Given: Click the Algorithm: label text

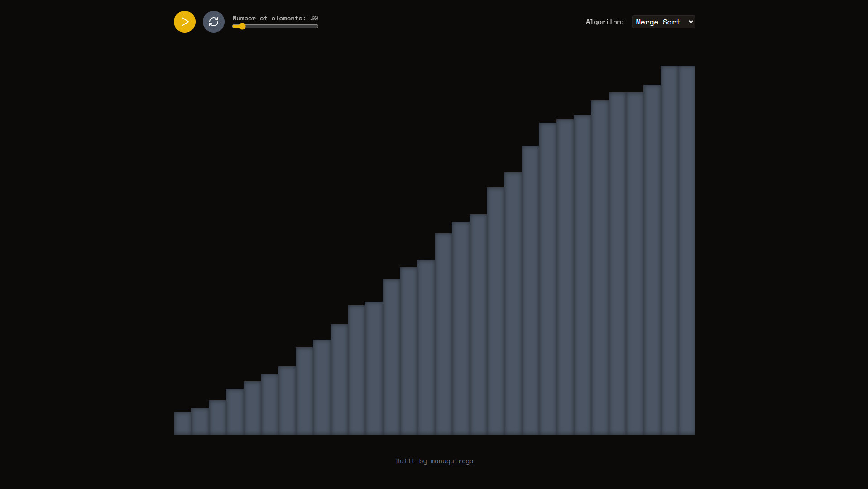Looking at the screenshot, I should point(605,22).
